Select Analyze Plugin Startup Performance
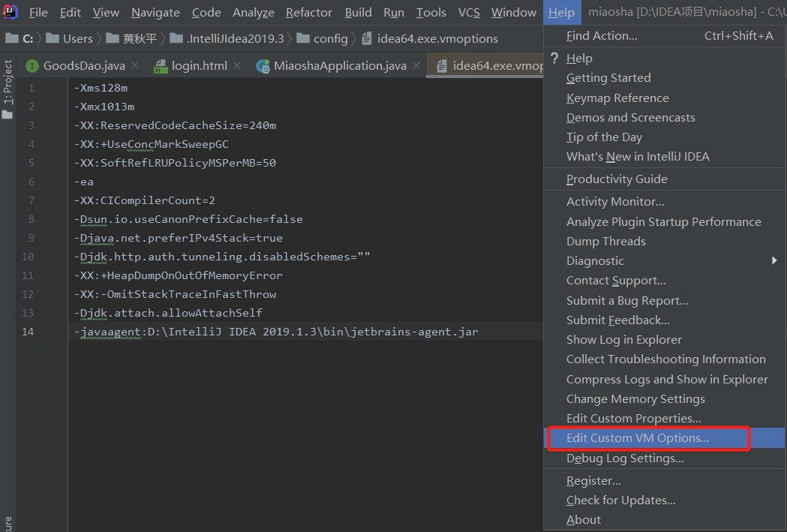The width and height of the screenshot is (787, 532). point(665,221)
